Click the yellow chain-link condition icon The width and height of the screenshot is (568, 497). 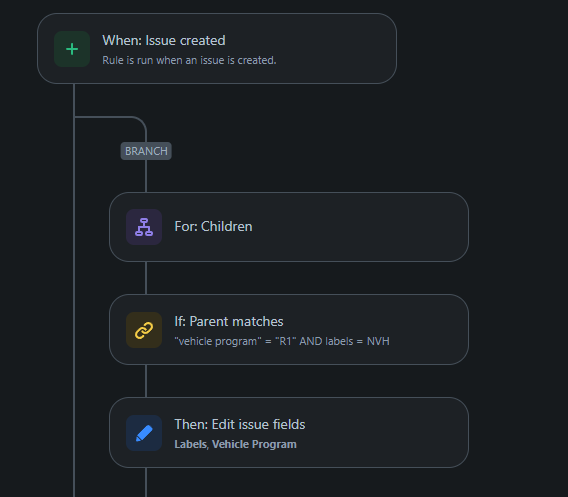tap(144, 330)
